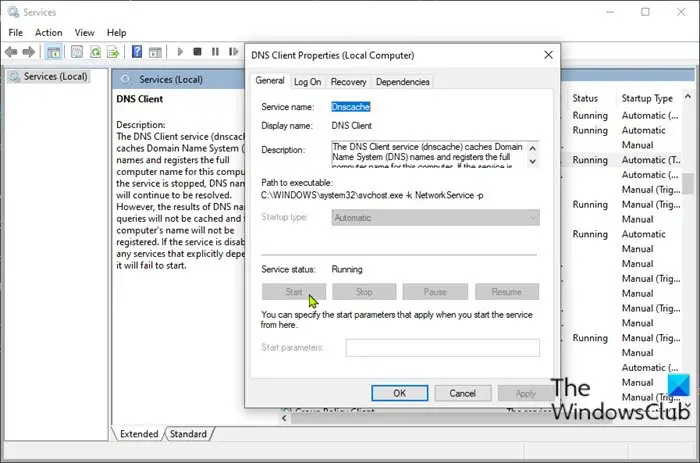Image resolution: width=700 pixels, height=463 pixels.
Task: Click the Restart Service toolbar icon
Action: pyautogui.click(x=233, y=52)
